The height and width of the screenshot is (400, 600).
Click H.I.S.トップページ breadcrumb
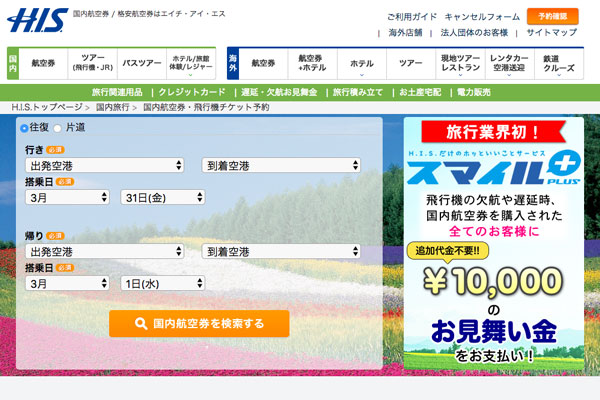(47, 107)
